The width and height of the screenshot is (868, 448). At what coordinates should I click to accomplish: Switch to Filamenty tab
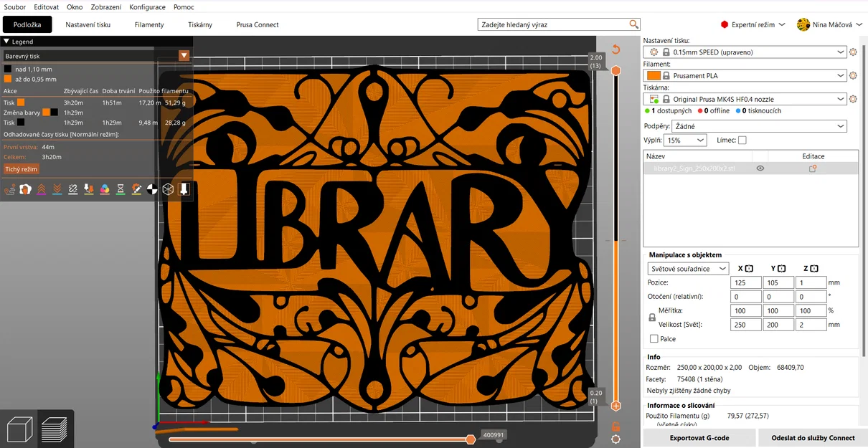[149, 24]
